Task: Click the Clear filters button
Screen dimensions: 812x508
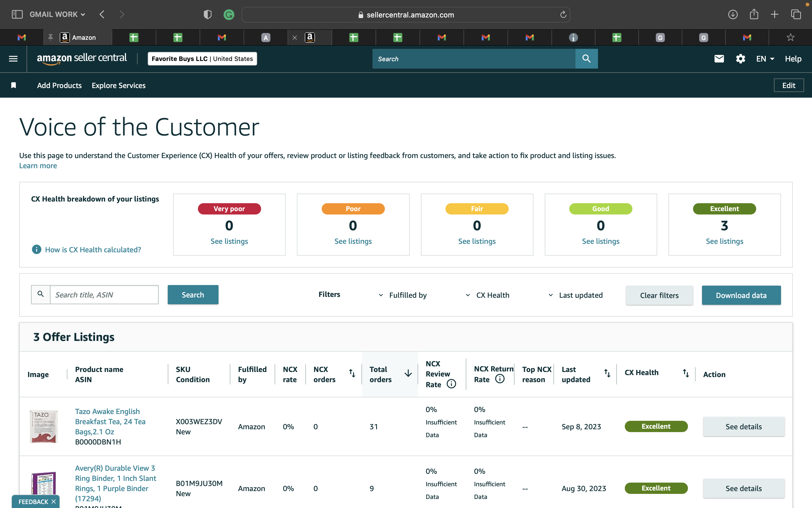Action: [x=659, y=295]
